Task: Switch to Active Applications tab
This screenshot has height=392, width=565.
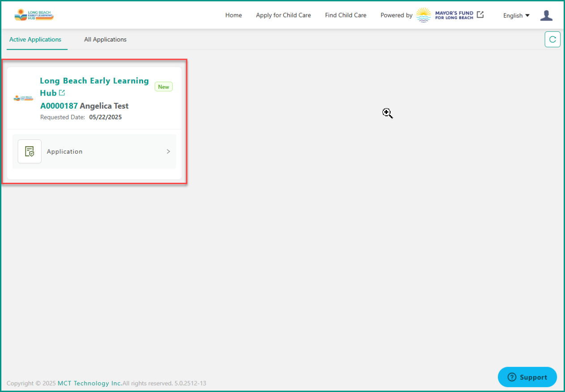Action: pos(35,39)
